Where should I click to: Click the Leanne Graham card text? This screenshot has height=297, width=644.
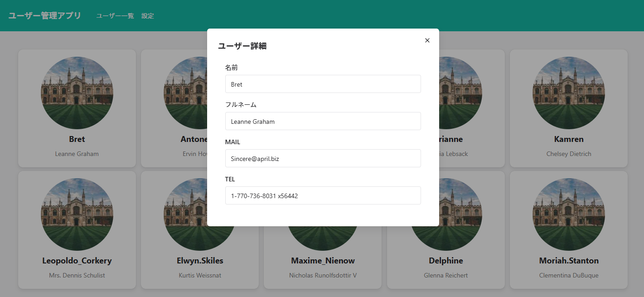tap(77, 154)
